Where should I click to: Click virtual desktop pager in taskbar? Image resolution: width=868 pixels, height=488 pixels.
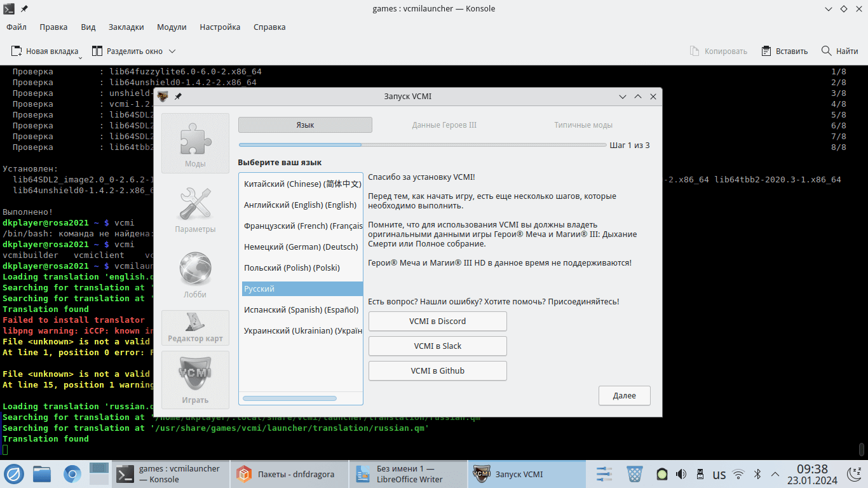[99, 474]
